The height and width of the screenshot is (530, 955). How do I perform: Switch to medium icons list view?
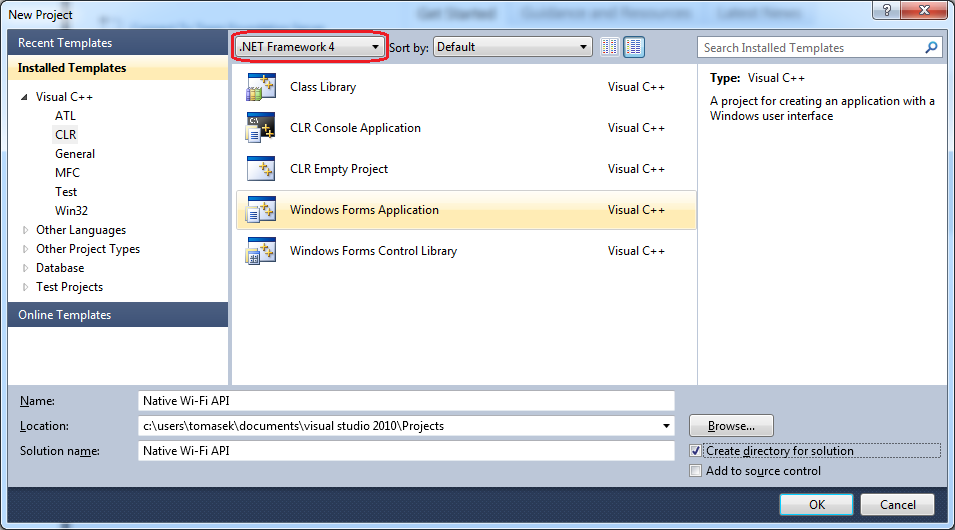coord(634,47)
